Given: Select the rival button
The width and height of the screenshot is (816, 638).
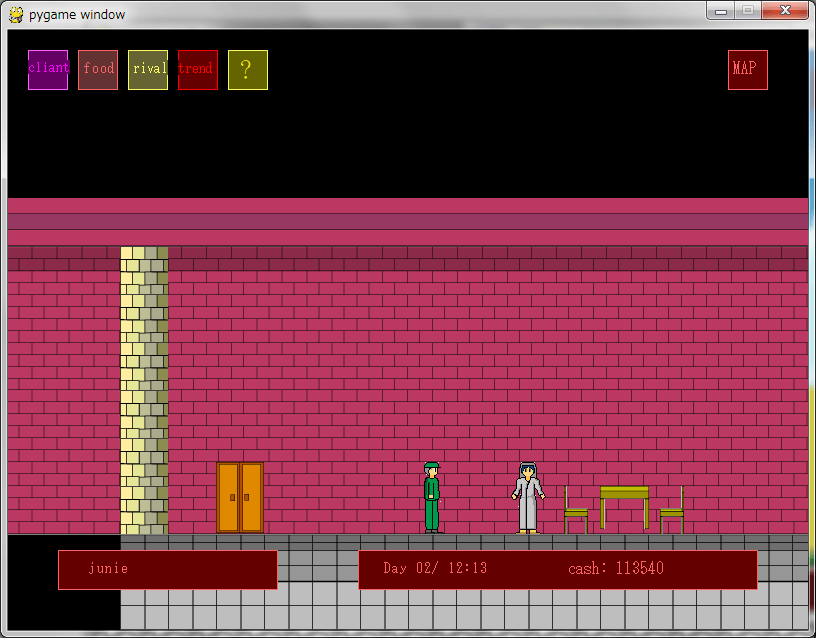Looking at the screenshot, I should 148,70.
